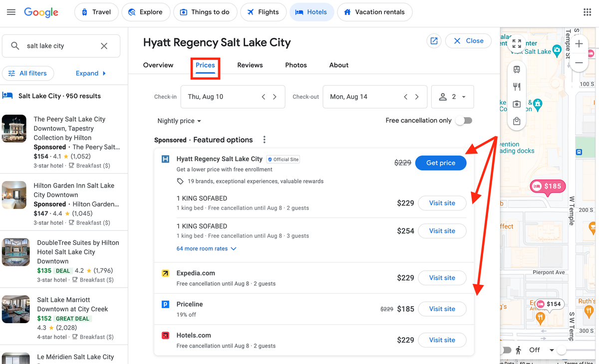The height and width of the screenshot is (364, 599).
Task: Open Hilton Garden Inn hotel thumbnail
Action: pyautogui.click(x=14, y=195)
